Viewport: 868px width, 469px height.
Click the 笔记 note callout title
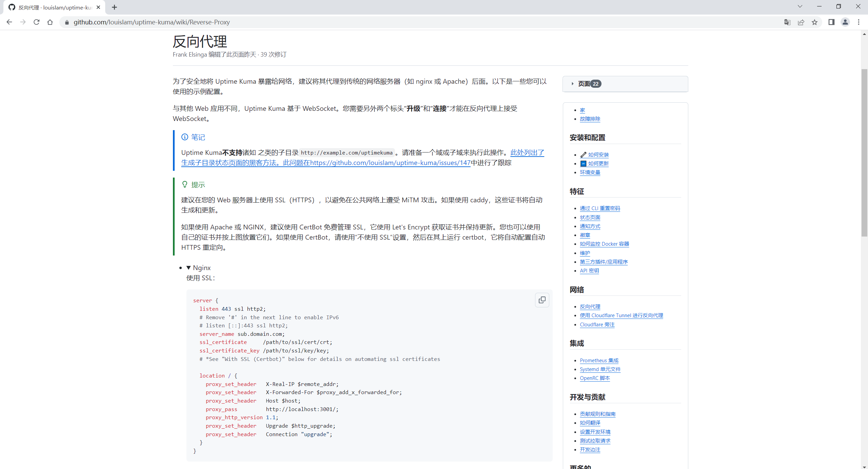pos(198,137)
